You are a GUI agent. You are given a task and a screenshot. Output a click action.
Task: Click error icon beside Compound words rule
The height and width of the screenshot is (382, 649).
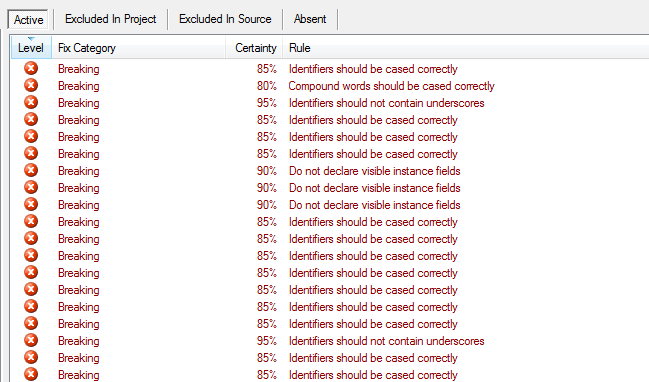pyautogui.click(x=31, y=85)
